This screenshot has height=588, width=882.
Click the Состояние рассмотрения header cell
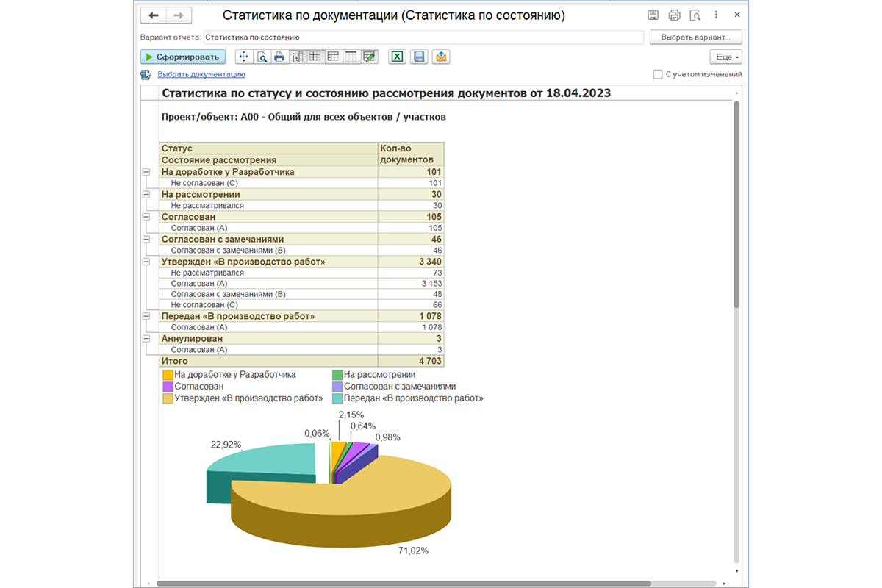268,160
